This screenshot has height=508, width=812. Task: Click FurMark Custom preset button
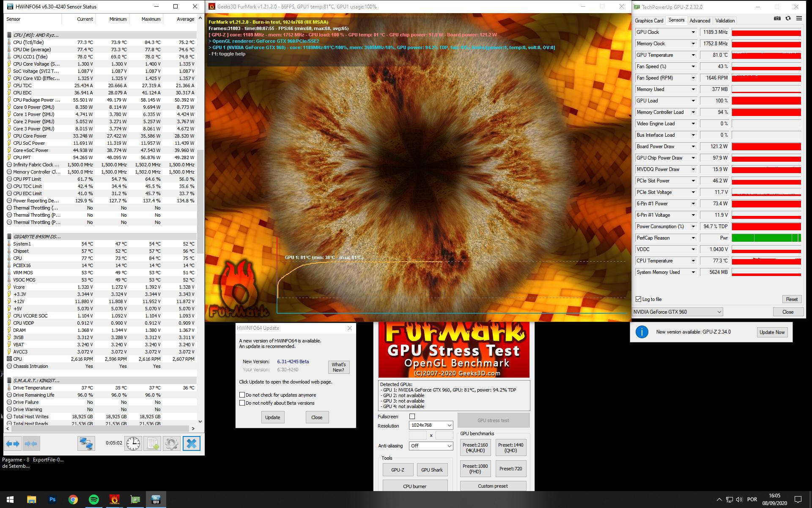493,486
